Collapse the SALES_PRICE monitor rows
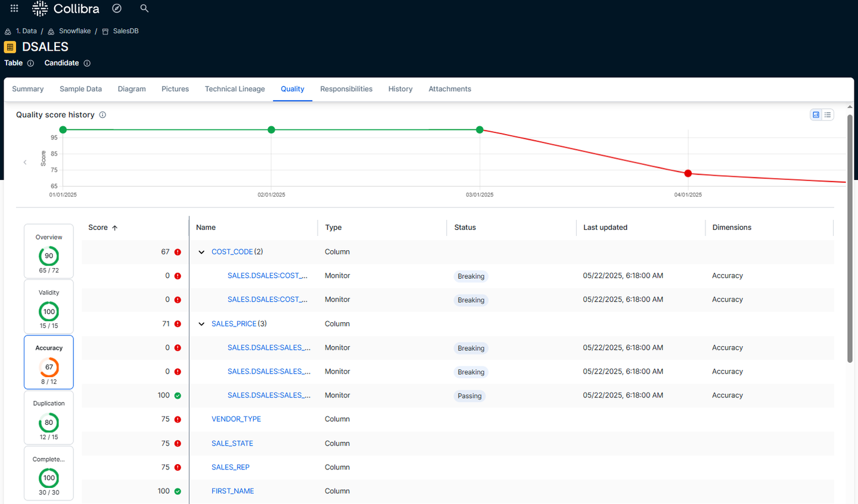The height and width of the screenshot is (504, 858). 201,323
